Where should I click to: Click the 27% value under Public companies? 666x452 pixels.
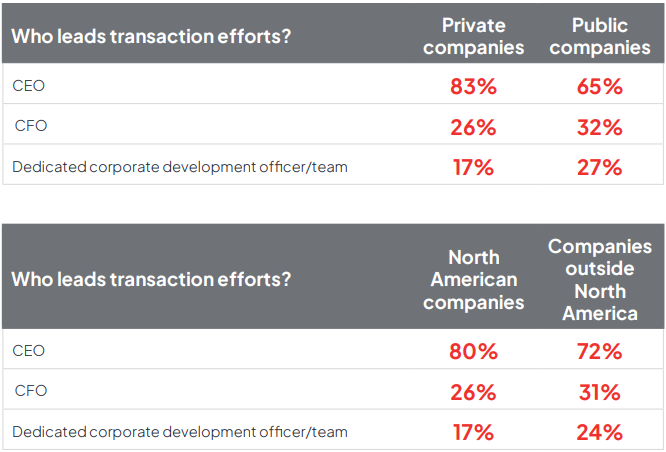coord(599,167)
